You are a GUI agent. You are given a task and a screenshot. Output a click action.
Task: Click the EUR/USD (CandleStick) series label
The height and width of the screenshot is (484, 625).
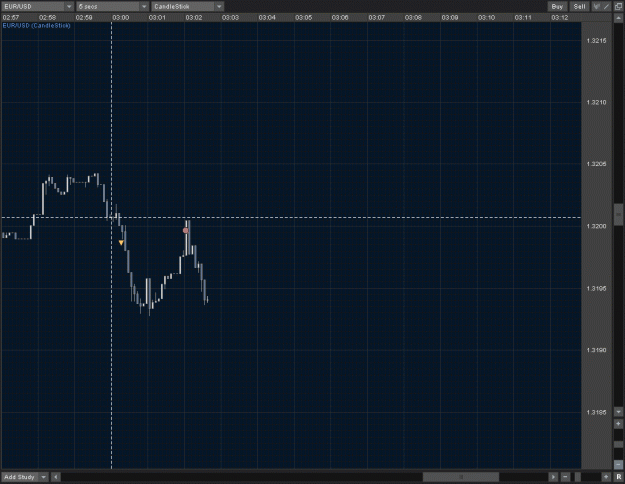click(37, 26)
